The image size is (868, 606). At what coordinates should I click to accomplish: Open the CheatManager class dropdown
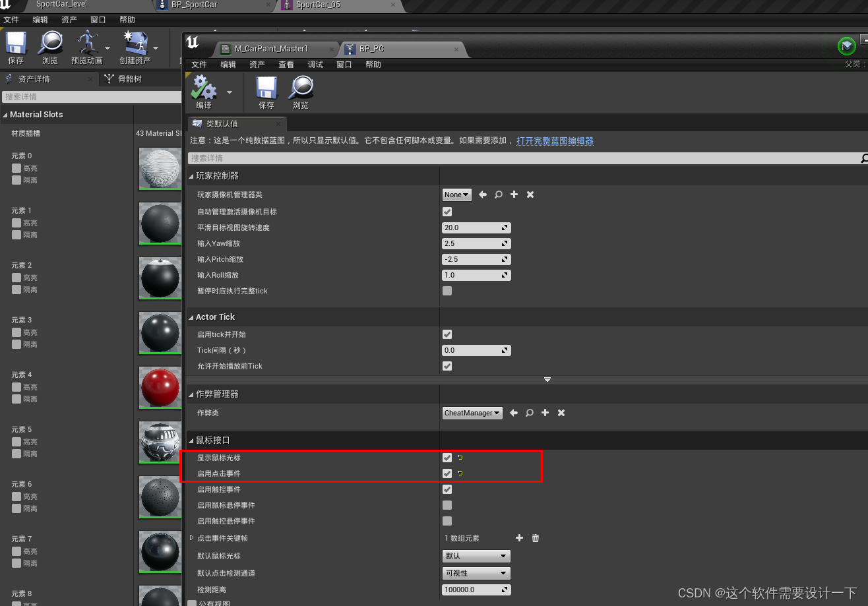pos(472,413)
